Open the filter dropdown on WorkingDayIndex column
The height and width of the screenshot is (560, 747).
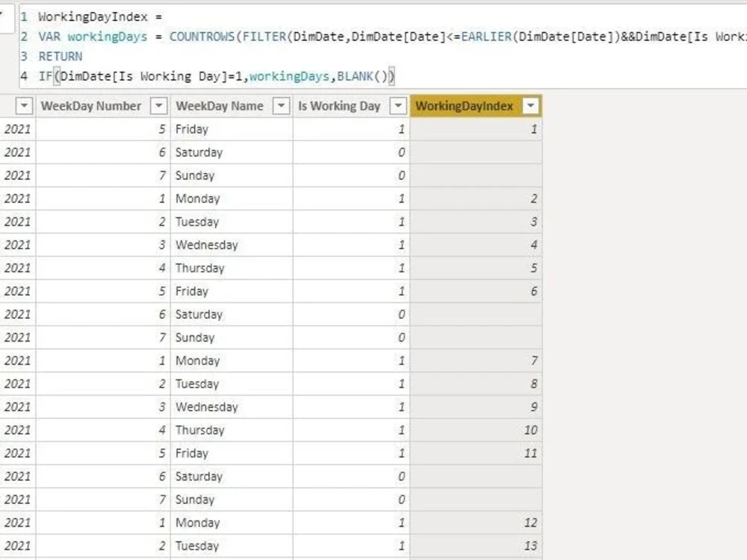pos(531,106)
